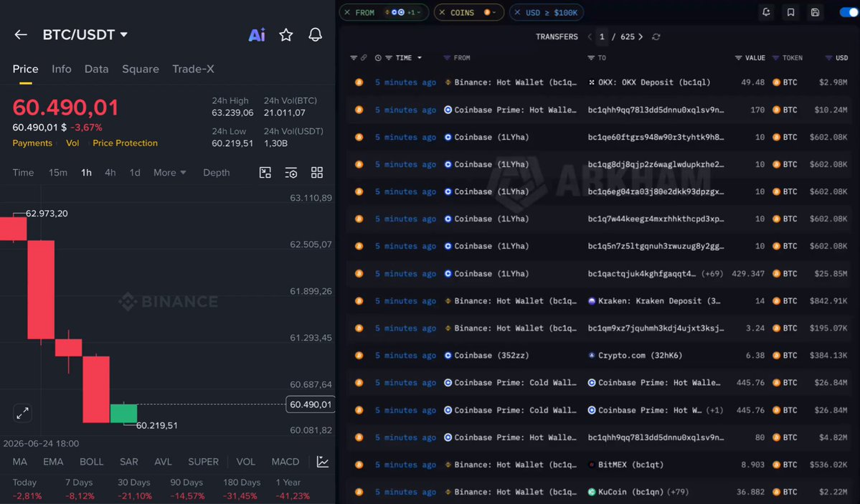Click the Arkham bookmark icon

(790, 12)
